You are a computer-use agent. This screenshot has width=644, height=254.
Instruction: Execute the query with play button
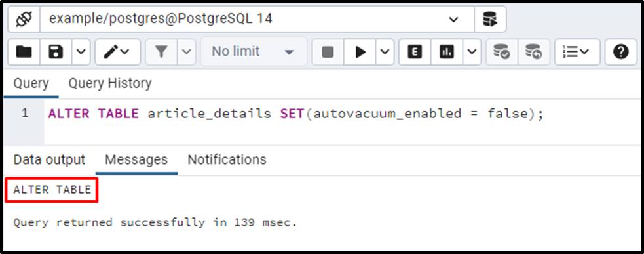(x=360, y=52)
